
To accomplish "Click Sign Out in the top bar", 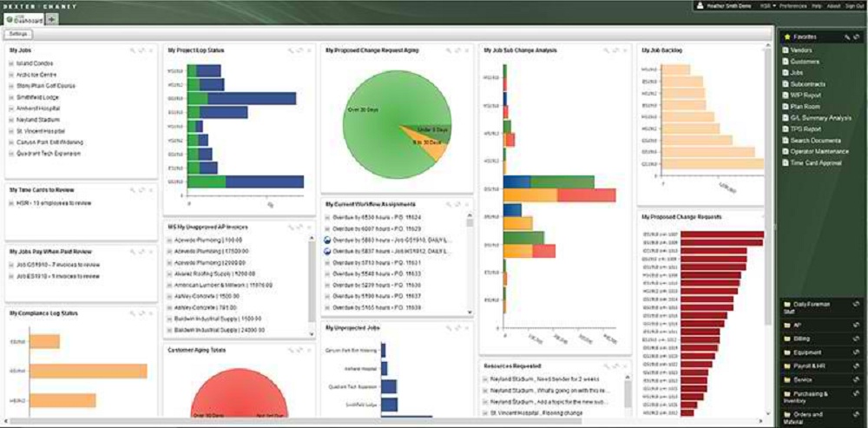I will [853, 6].
